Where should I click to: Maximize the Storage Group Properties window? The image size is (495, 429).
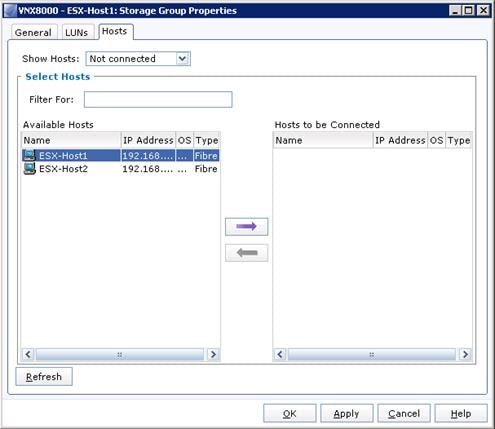pos(468,11)
